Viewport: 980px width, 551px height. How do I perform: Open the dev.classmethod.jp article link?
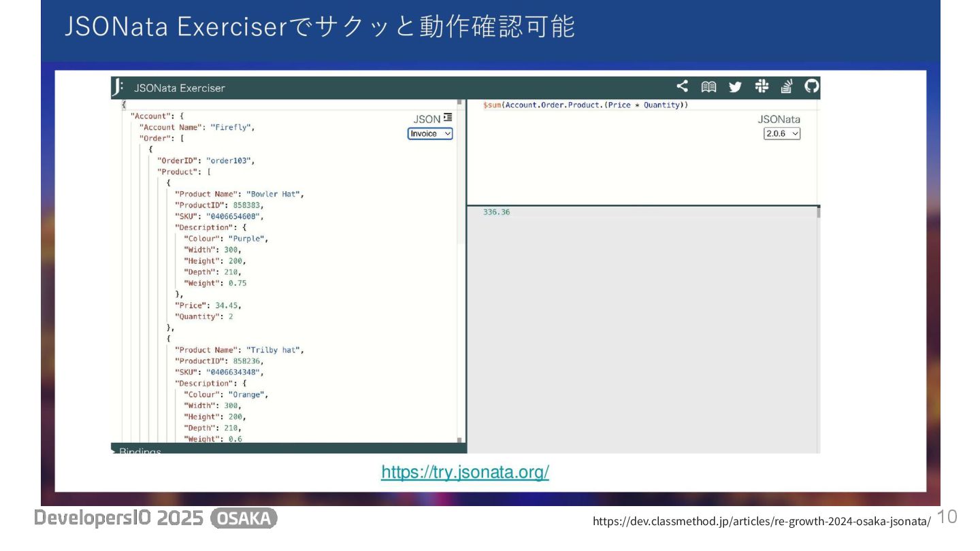(762, 521)
